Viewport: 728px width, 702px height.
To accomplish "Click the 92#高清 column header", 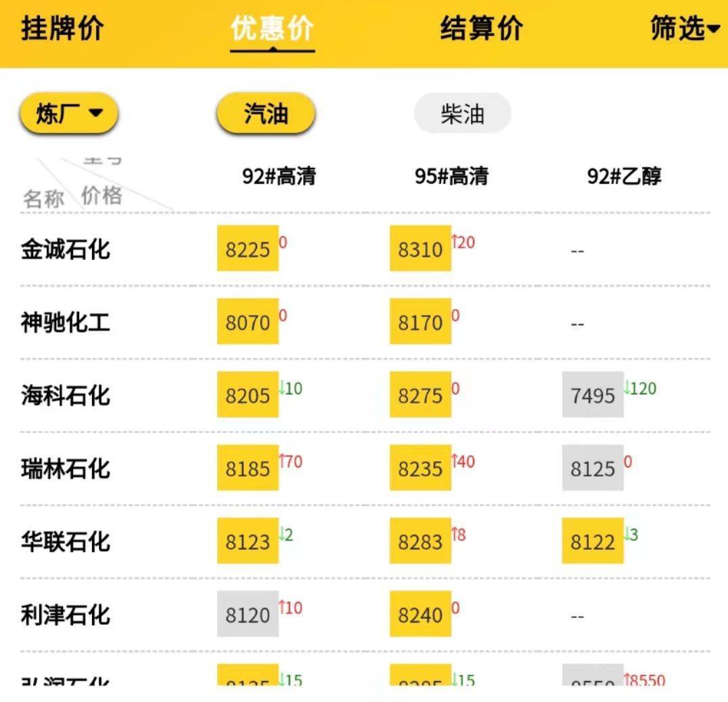I will 279,177.
